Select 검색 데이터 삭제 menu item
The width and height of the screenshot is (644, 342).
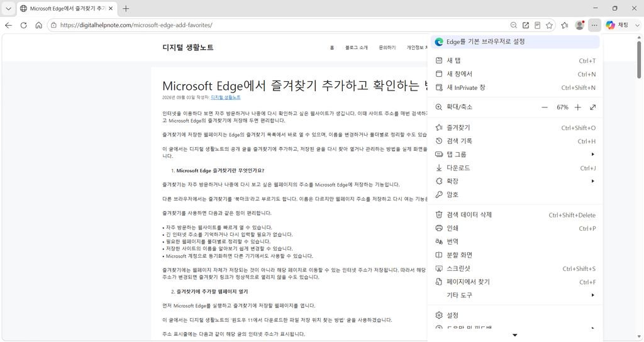515,215
